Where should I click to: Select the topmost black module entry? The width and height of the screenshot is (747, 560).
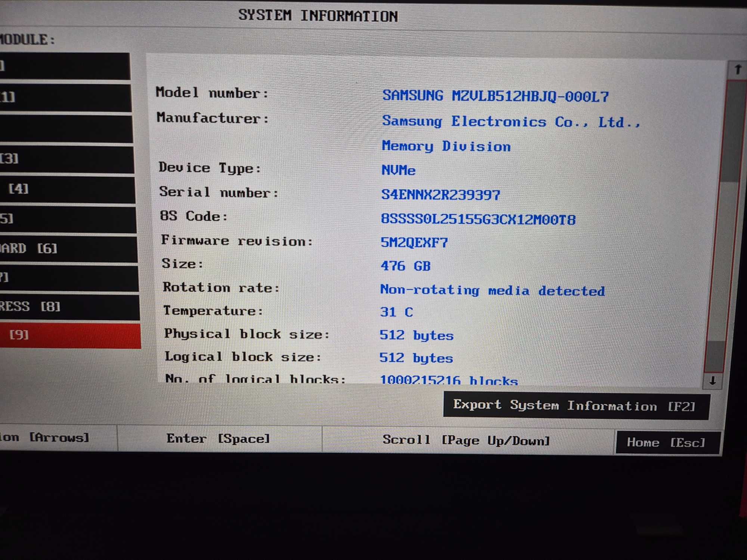(x=65, y=66)
